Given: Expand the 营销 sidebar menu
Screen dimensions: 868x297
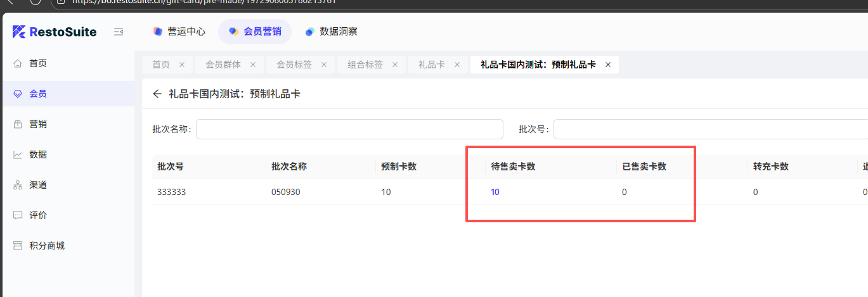Looking at the screenshot, I should click(38, 124).
